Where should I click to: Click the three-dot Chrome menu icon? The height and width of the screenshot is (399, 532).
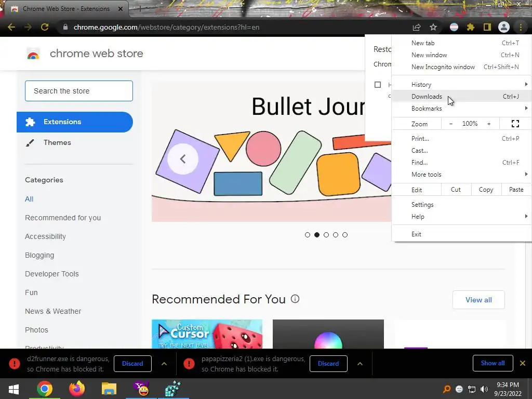[x=521, y=27]
